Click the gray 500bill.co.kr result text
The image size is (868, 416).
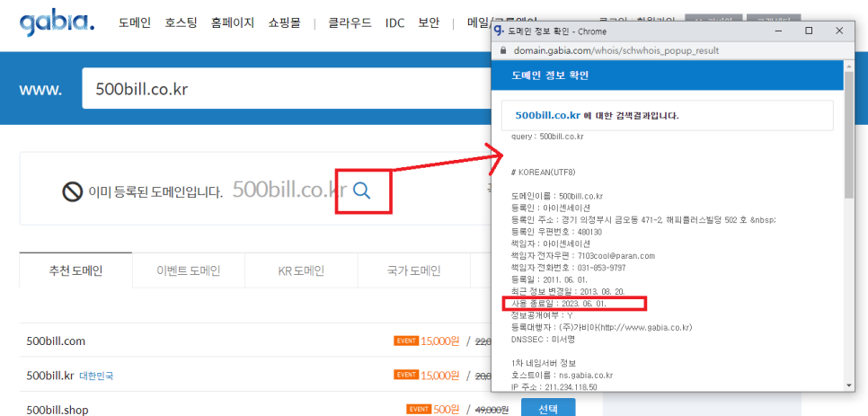(x=289, y=190)
